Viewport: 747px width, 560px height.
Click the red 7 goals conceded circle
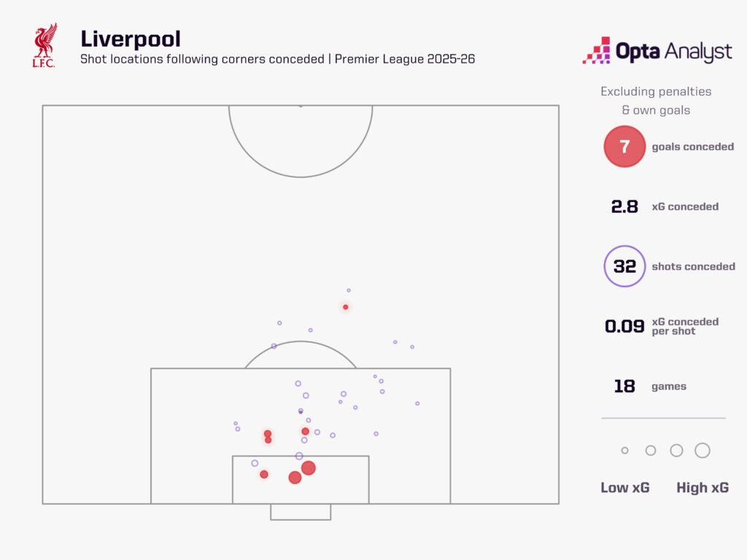coord(624,146)
